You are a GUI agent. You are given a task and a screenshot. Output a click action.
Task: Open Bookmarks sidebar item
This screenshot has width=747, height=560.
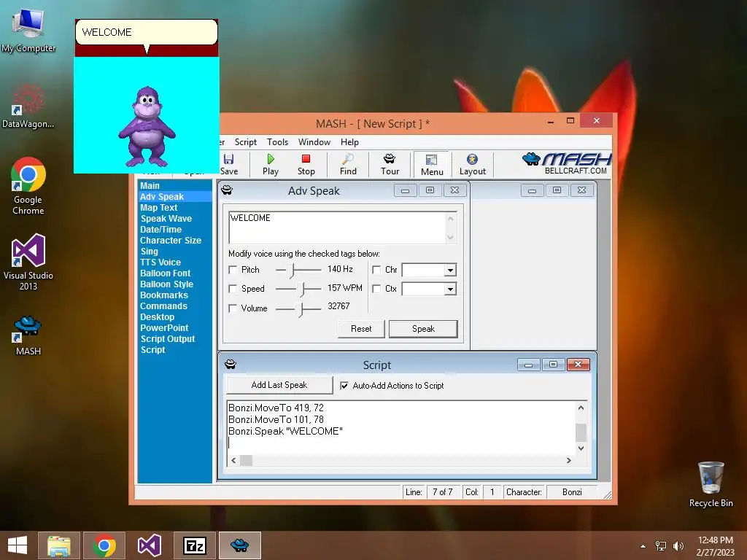[164, 295]
